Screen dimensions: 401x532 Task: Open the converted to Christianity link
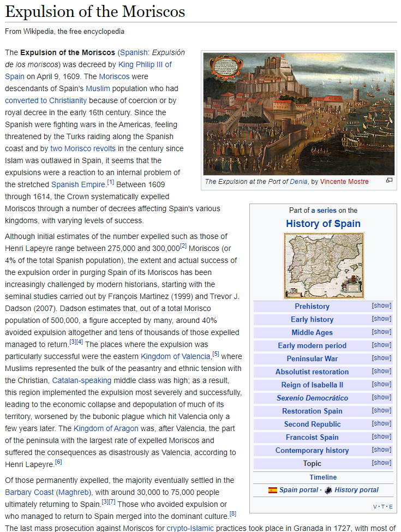(x=46, y=101)
